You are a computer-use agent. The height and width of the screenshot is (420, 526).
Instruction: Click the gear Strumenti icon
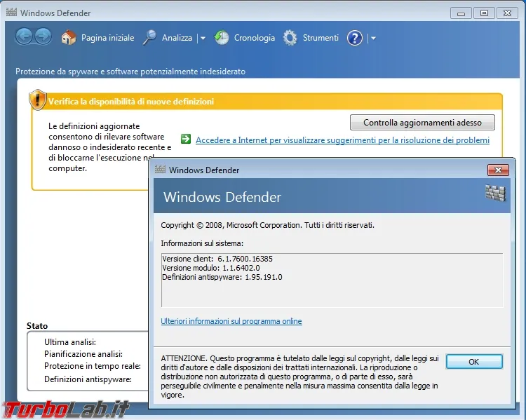[x=290, y=38]
